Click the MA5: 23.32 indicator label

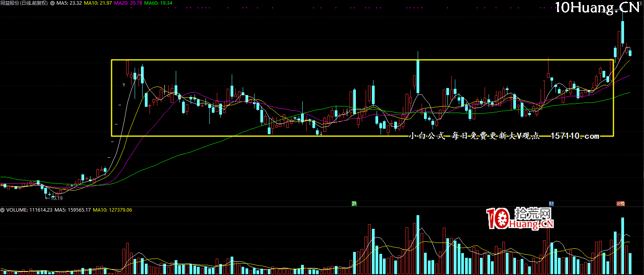[x=69, y=3]
